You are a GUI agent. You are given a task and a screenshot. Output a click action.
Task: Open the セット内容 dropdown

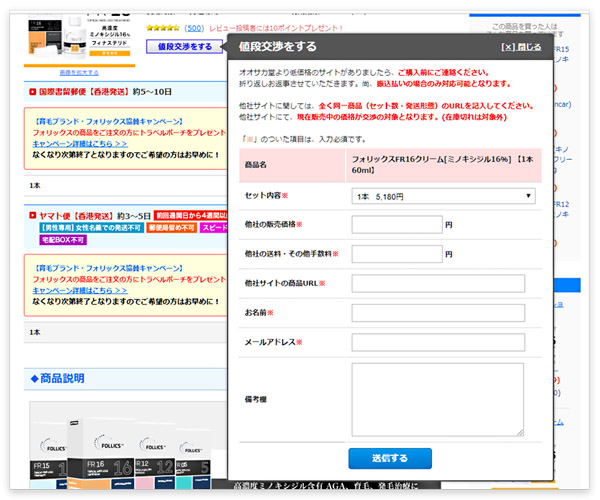(x=443, y=196)
